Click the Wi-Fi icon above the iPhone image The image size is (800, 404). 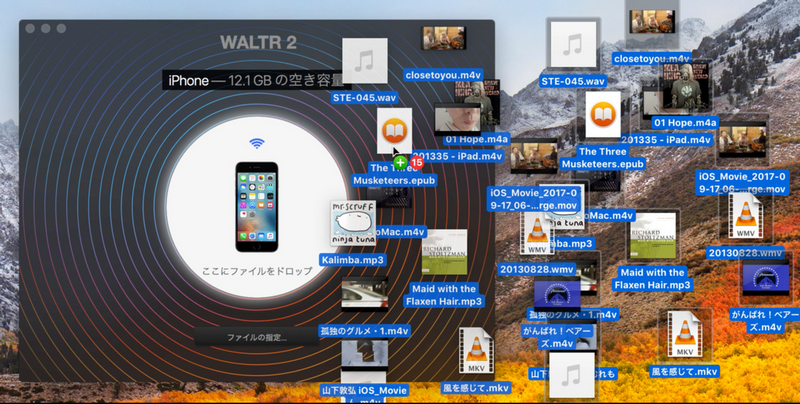(257, 143)
